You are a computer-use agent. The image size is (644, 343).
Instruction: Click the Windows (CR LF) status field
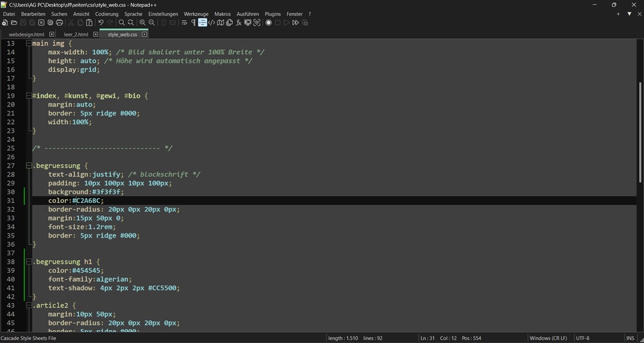(x=548, y=338)
